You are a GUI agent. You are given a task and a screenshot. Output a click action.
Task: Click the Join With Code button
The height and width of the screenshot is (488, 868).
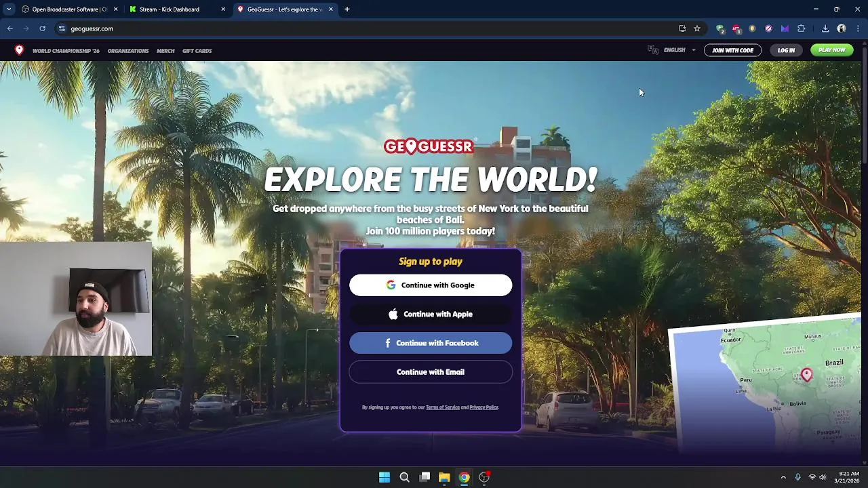tap(732, 50)
